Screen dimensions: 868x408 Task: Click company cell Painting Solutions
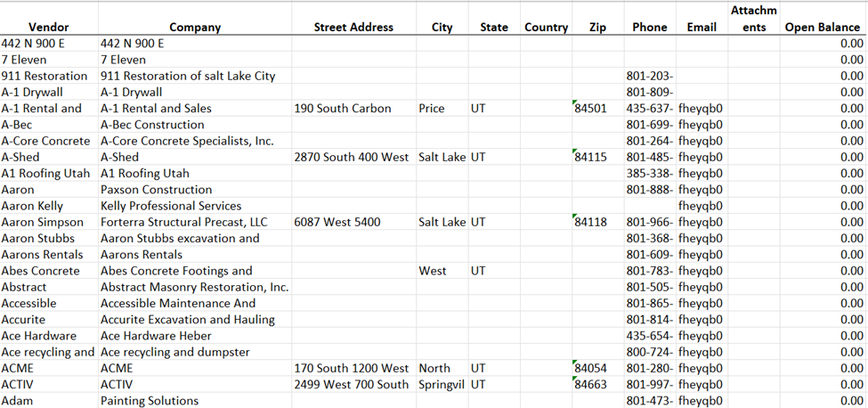click(x=195, y=401)
